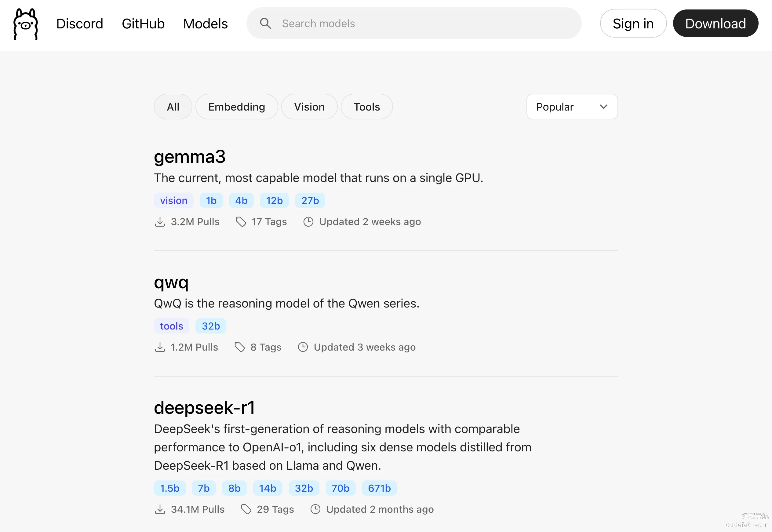
Task: Click the '3.2M Pulls' text
Action: 195,222
